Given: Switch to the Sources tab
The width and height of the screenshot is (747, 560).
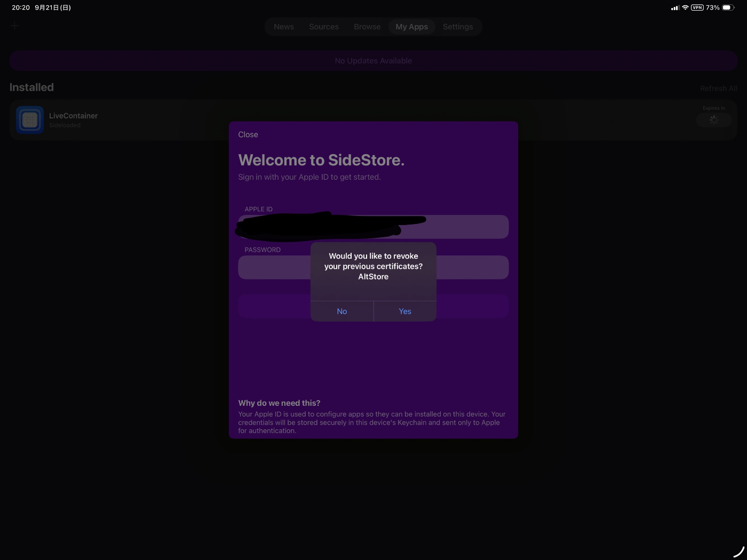Looking at the screenshot, I should tap(324, 27).
